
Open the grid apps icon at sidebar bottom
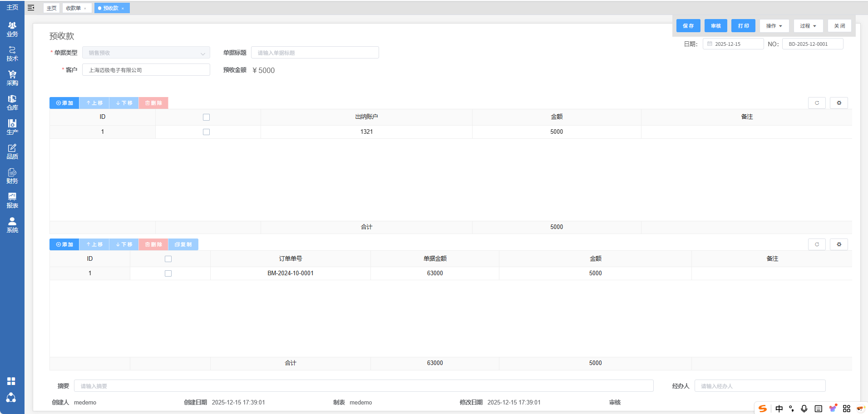click(11, 381)
